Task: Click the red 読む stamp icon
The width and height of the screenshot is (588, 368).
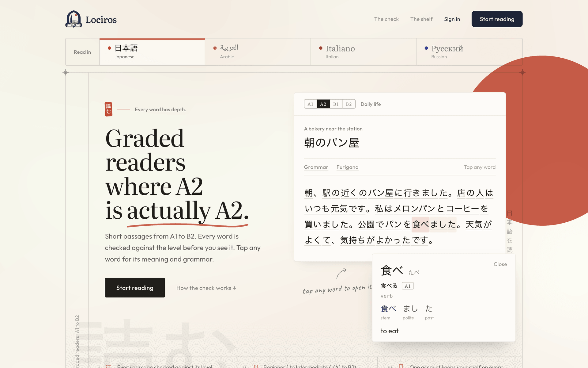Action: pyautogui.click(x=108, y=109)
